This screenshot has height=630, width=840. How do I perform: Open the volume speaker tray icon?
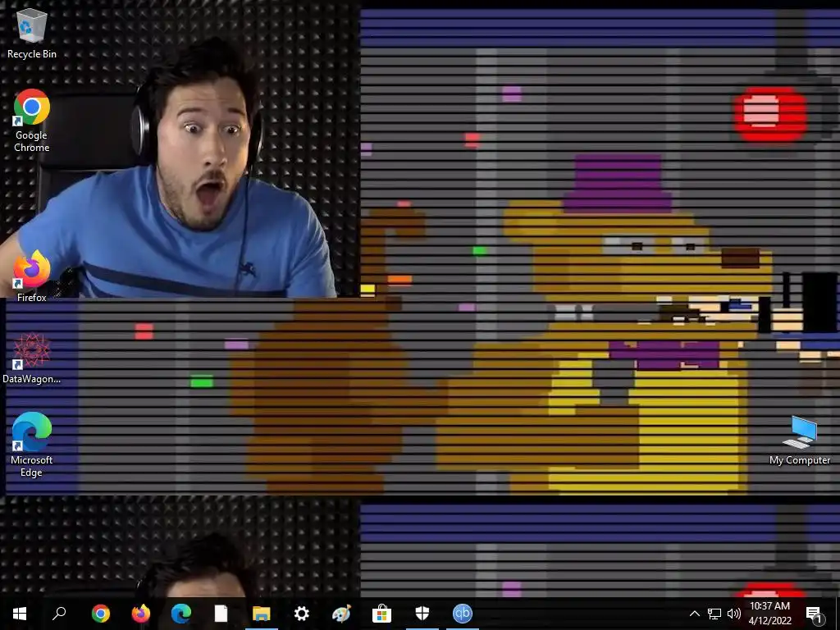734,614
